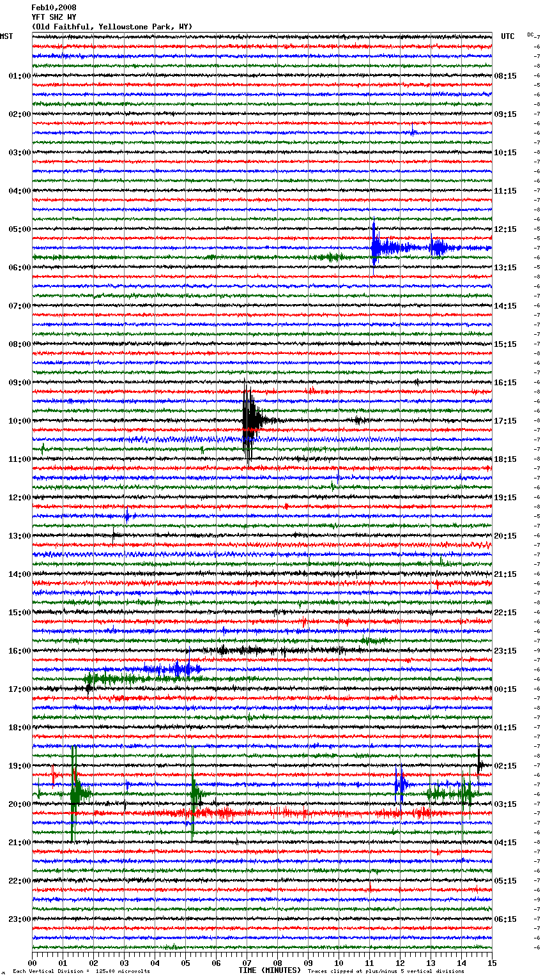The image size is (543, 980).
Task: Select the '19:00' MST time label
Action: pyautogui.click(x=20, y=766)
